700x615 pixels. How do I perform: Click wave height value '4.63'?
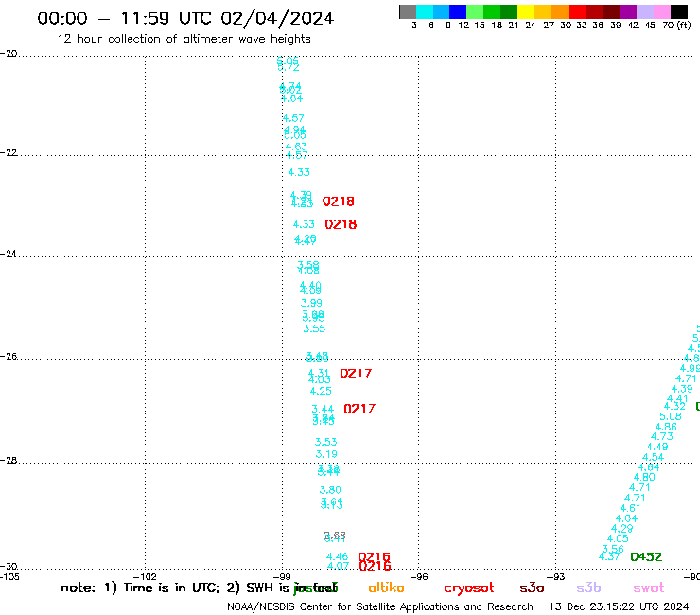[x=296, y=147]
